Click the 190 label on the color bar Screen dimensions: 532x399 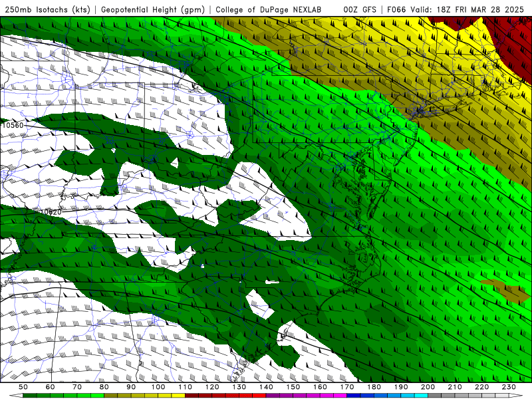click(401, 387)
